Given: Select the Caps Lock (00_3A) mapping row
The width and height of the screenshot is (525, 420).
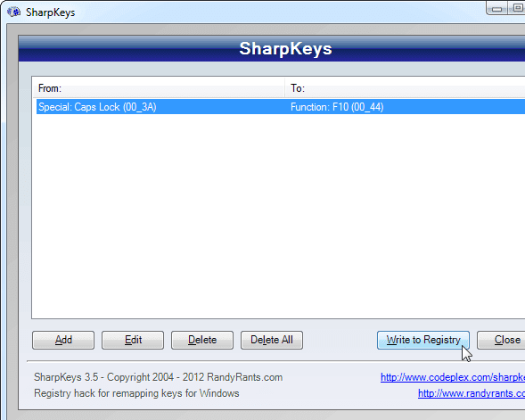Looking at the screenshot, I should tap(281, 107).
